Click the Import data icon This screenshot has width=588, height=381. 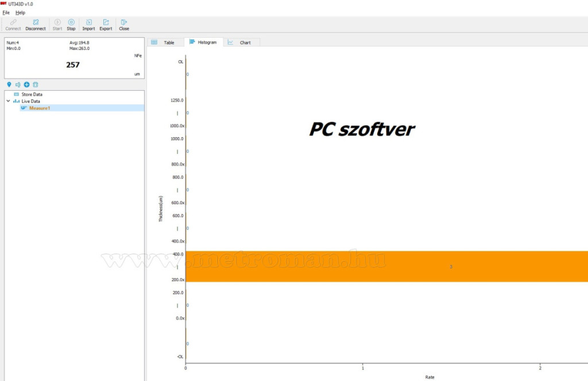point(88,22)
